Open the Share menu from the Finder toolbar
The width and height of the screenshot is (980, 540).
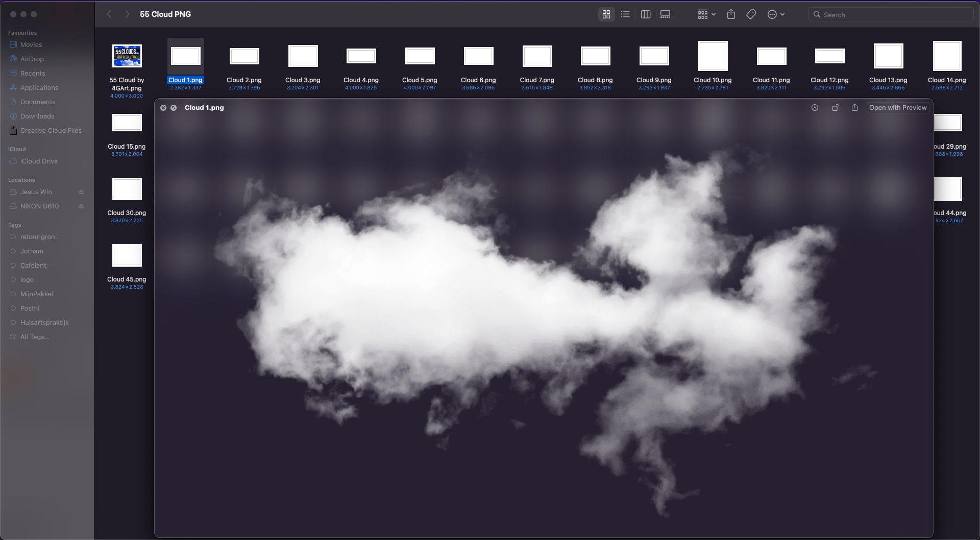pyautogui.click(x=731, y=14)
